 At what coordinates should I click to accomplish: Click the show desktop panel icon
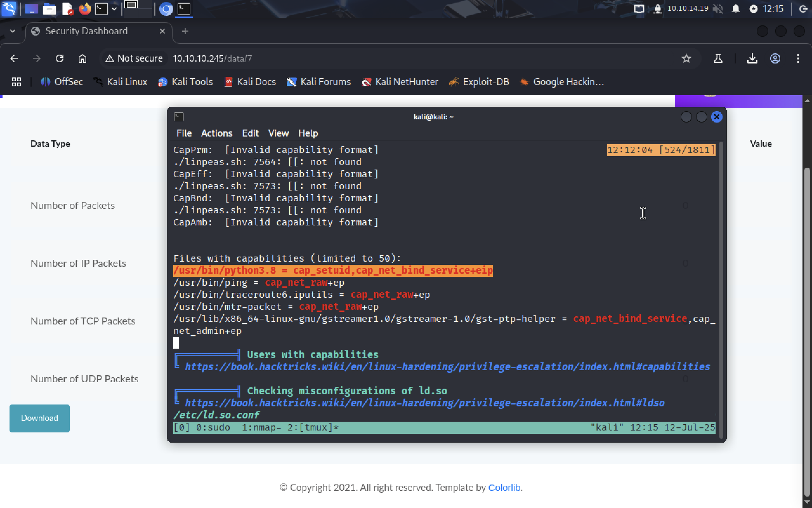(31, 9)
